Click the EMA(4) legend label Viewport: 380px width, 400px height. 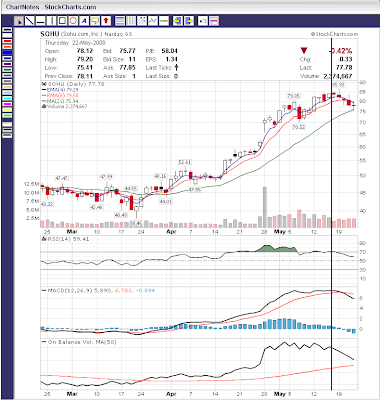(x=62, y=90)
